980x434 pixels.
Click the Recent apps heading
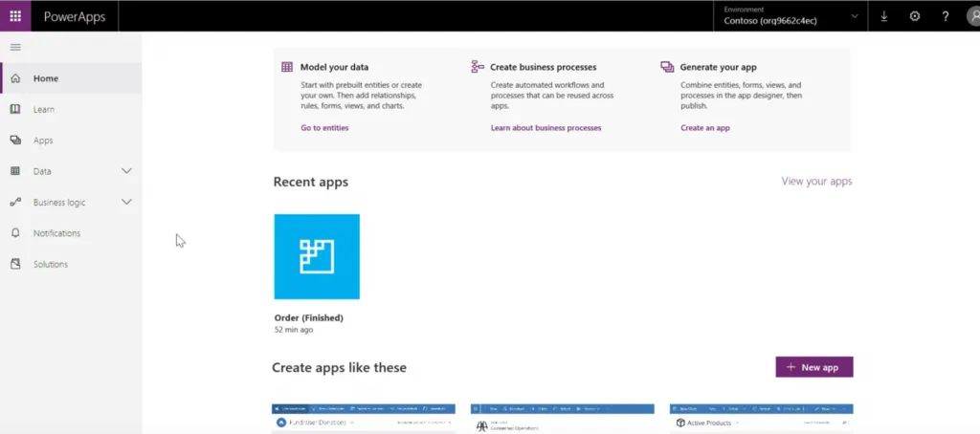(311, 182)
